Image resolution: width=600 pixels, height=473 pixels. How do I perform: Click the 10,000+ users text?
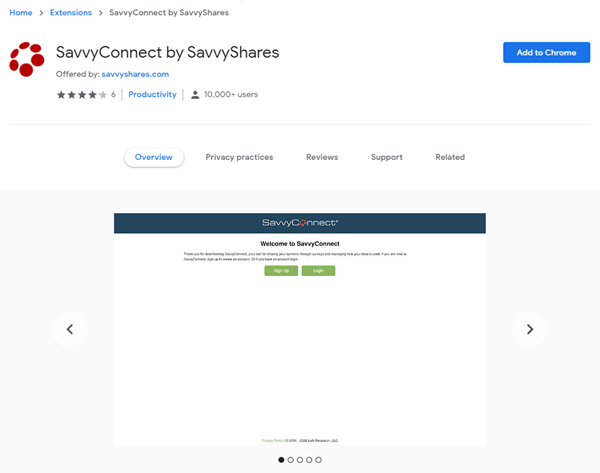[x=231, y=95]
